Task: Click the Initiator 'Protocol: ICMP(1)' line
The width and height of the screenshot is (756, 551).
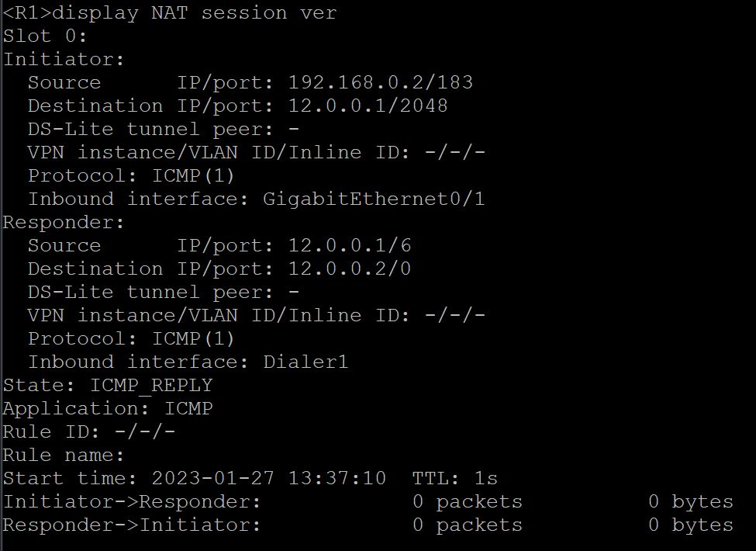Action: point(131,175)
